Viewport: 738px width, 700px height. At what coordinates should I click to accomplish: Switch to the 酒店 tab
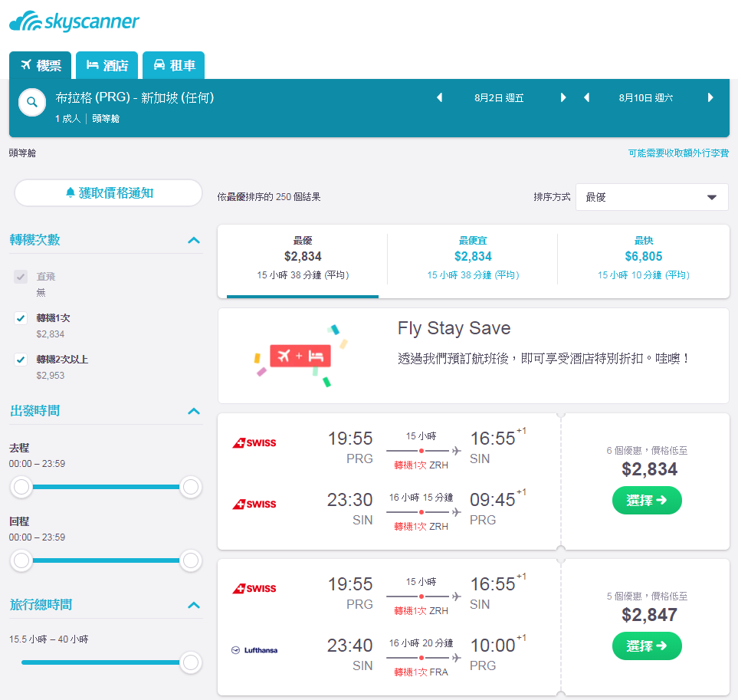tap(107, 65)
